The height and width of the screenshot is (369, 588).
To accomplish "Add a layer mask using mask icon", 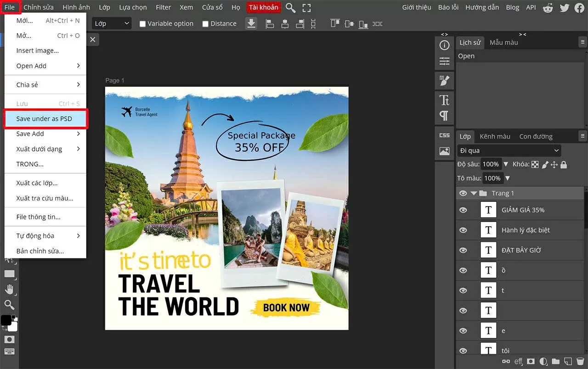I will (x=531, y=361).
